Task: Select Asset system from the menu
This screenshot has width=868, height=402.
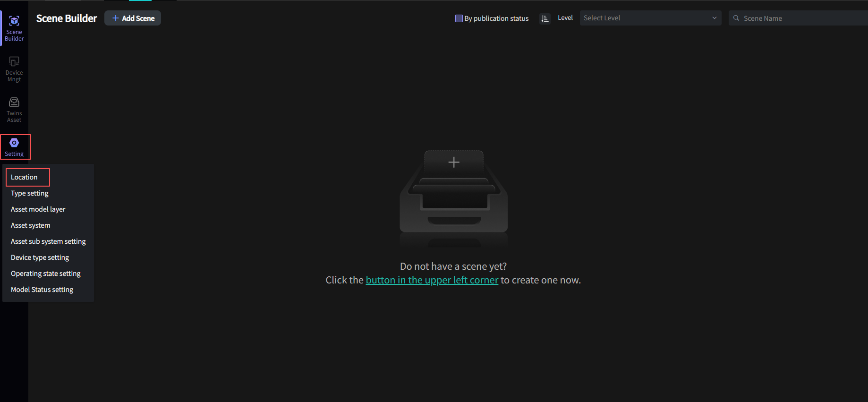Action: (x=31, y=225)
